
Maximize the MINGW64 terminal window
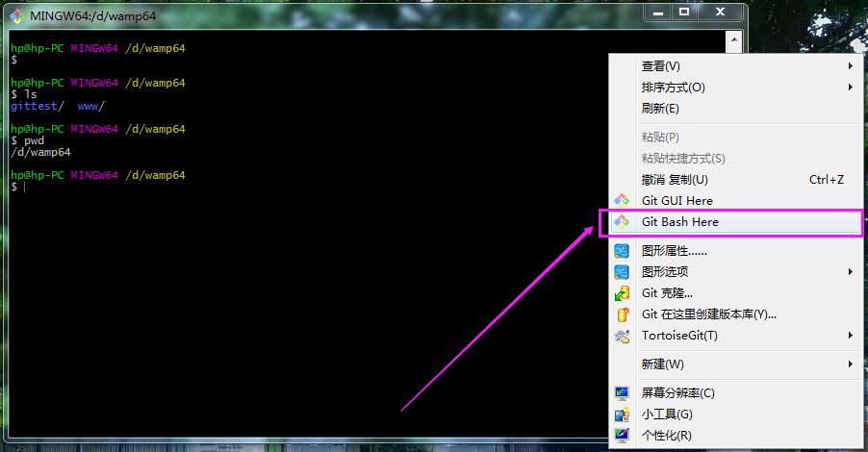click(685, 12)
